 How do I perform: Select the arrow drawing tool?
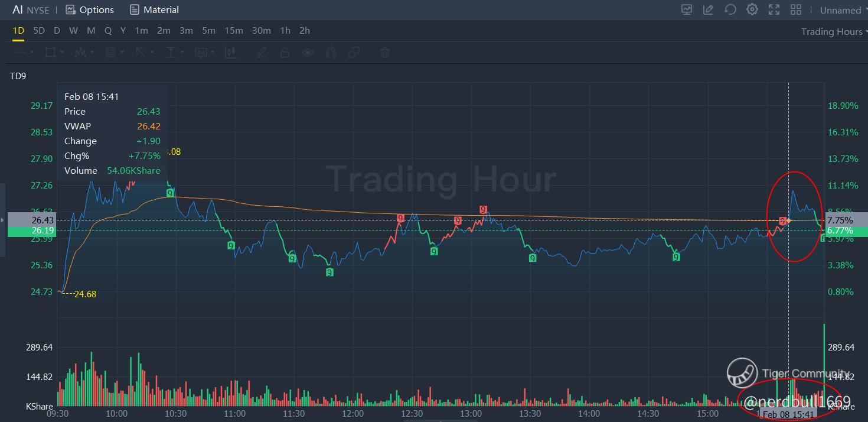pos(141,53)
